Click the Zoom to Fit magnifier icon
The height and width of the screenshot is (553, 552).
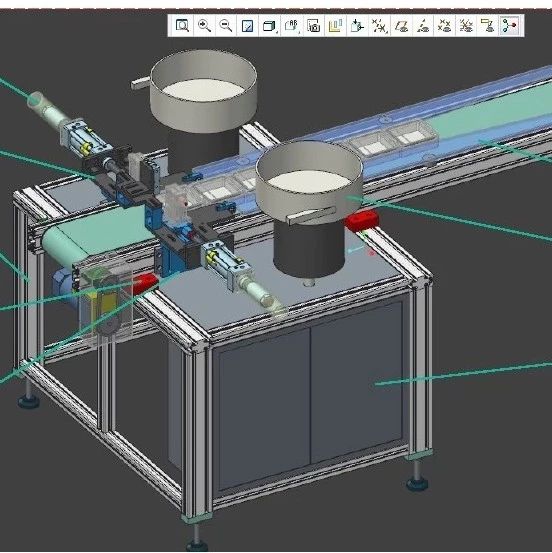tap(182, 25)
